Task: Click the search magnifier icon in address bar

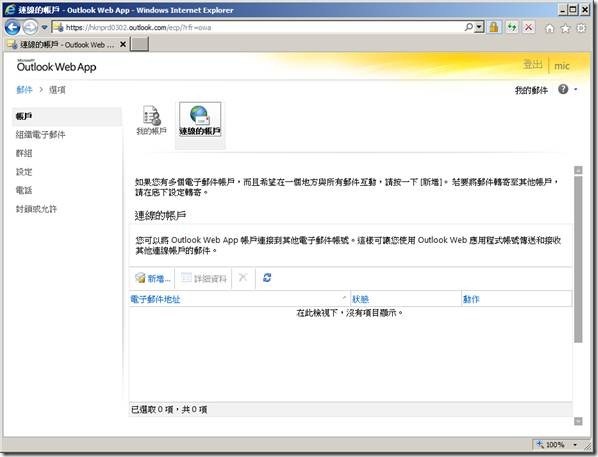Action: [x=469, y=27]
